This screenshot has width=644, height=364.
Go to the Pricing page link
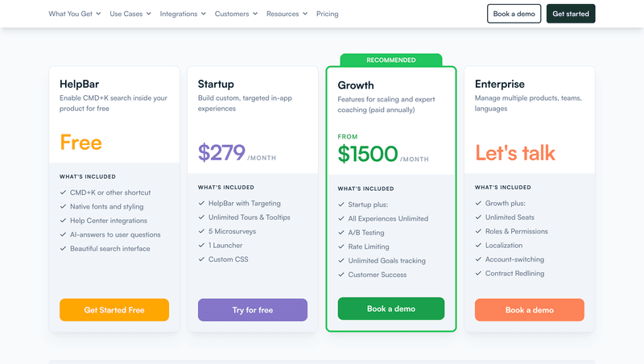328,14
